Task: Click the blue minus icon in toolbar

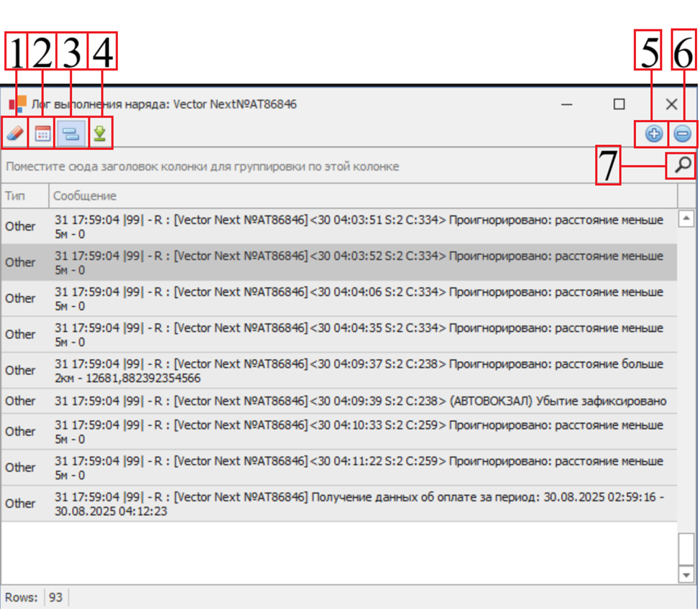Action: pos(683,134)
